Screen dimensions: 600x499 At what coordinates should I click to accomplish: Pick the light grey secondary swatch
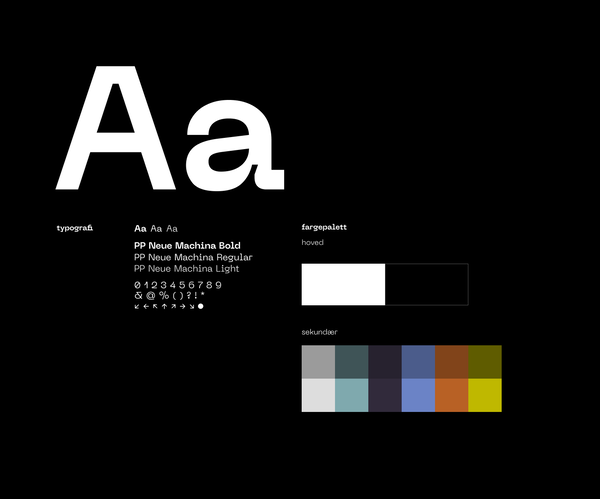tap(318, 395)
